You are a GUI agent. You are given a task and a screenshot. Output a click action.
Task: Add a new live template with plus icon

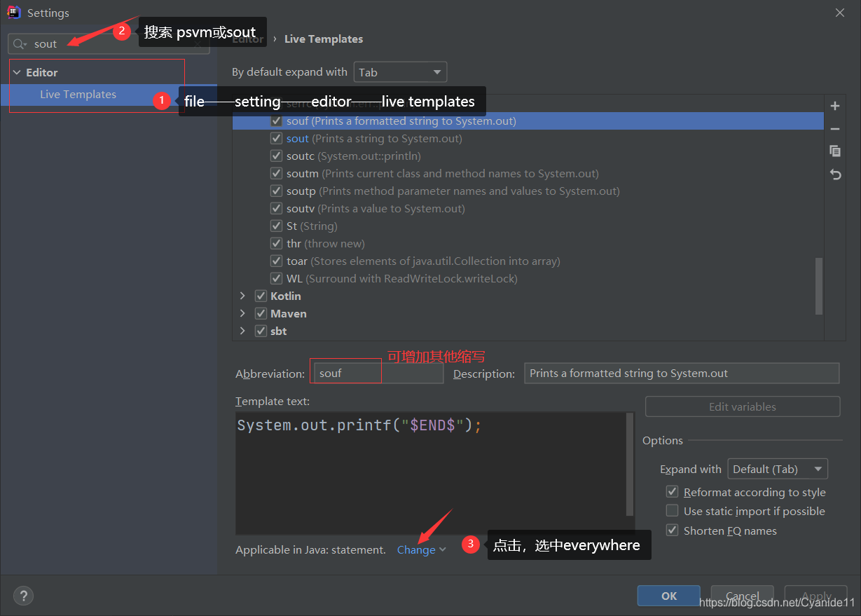[x=835, y=107]
